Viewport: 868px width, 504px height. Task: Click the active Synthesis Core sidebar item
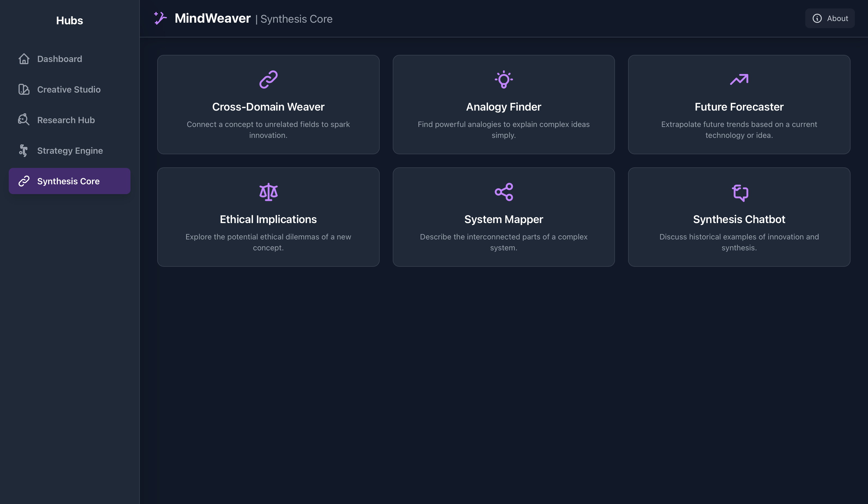click(69, 181)
